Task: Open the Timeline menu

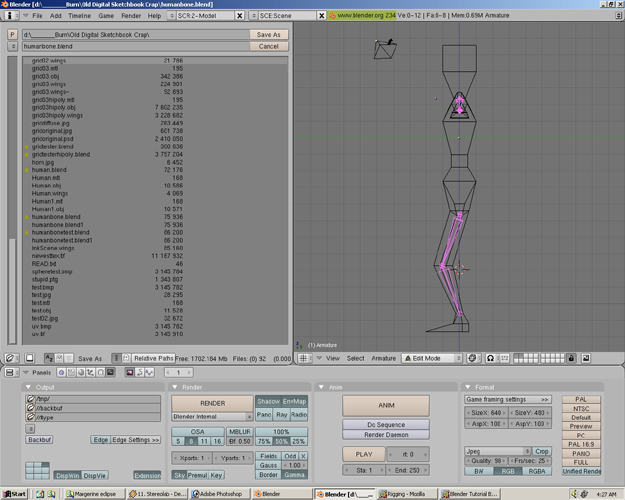Action: click(x=79, y=16)
